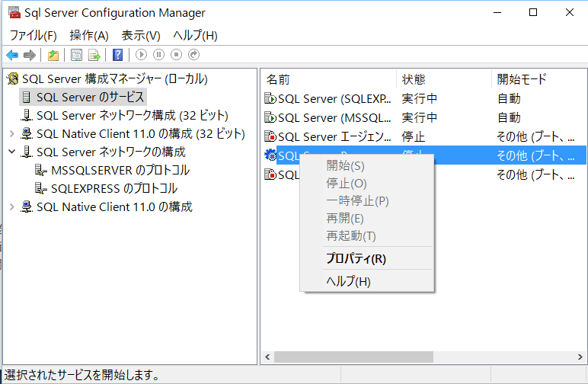Click the horizontal scrollbar thumb in services list
Screen dimensions: 588x384
click(353, 357)
